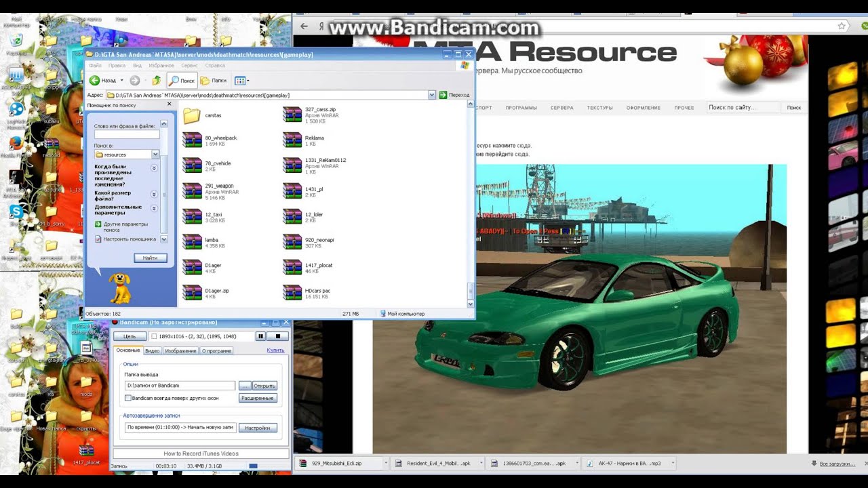The height and width of the screenshot is (488, 868).
Task: Click the Bandicam pause recording button
Action: tap(260, 336)
